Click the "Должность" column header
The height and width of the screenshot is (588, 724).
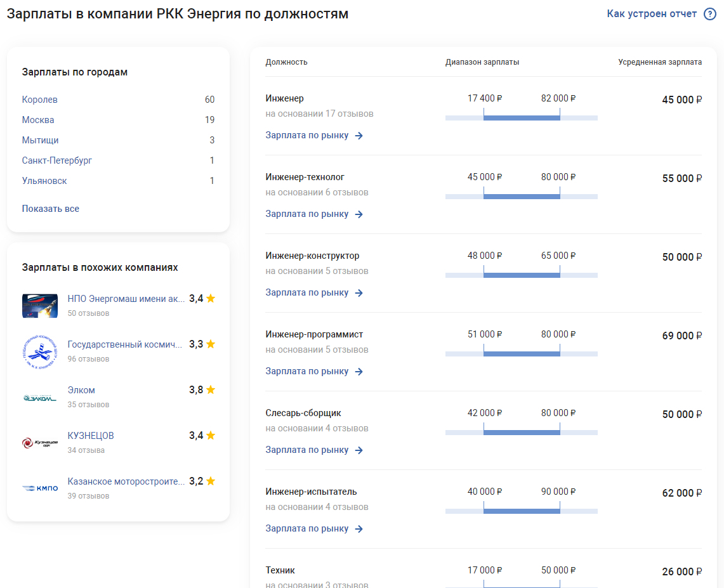286,62
